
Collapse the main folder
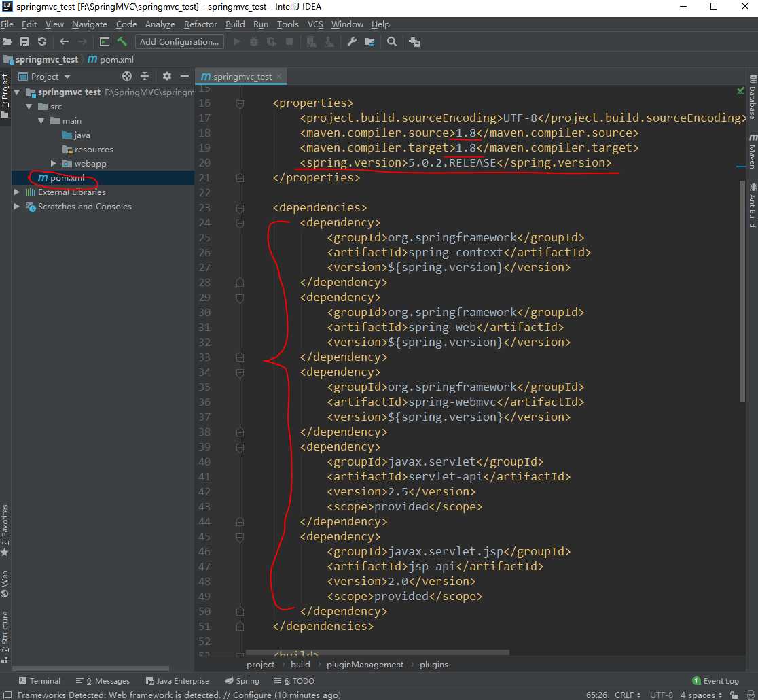tap(41, 120)
